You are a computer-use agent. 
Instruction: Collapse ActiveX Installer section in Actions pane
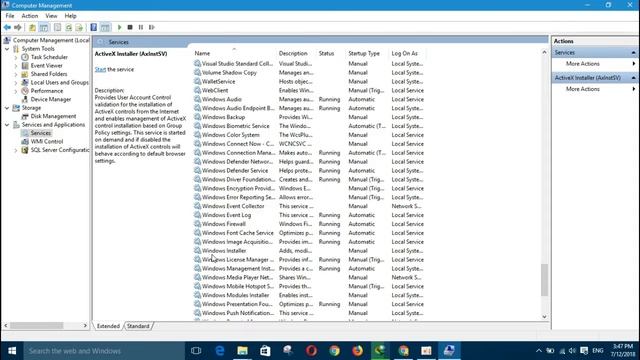pos(633,78)
